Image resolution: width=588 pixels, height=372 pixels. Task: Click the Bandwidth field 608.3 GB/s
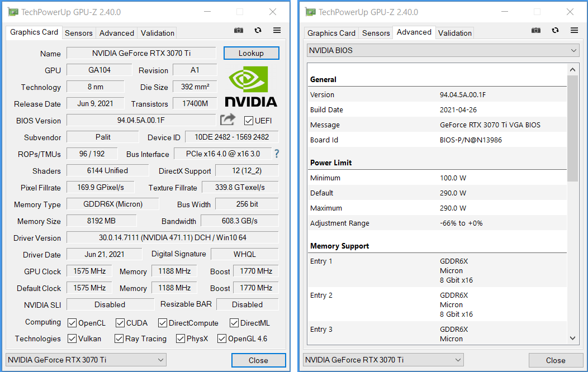(x=240, y=221)
